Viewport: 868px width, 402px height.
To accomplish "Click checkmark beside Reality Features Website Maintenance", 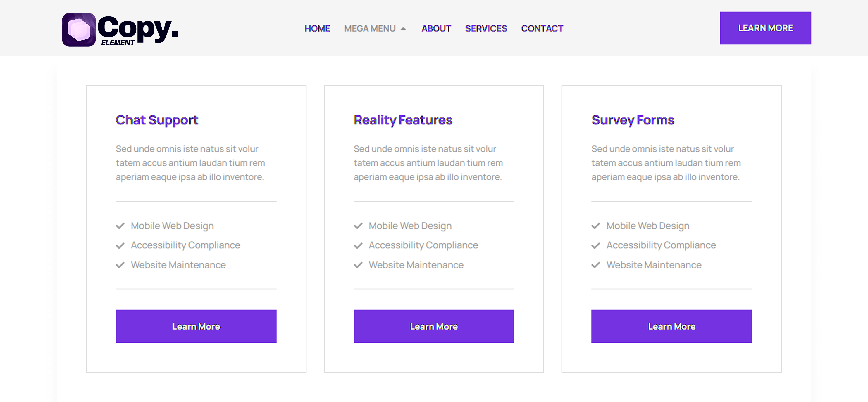I will tap(358, 265).
